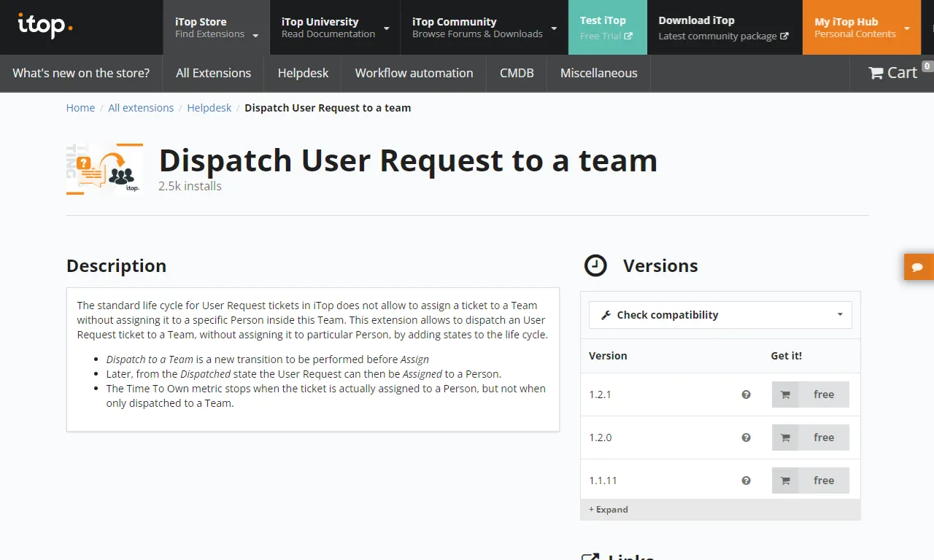The image size is (934, 560).
Task: Click external link icon on Download iTop
Action: point(784,36)
